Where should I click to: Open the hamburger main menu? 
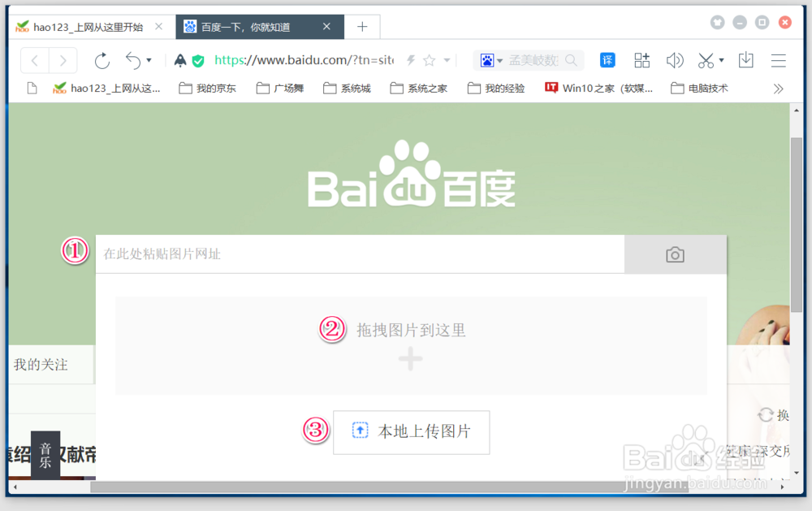[779, 61]
